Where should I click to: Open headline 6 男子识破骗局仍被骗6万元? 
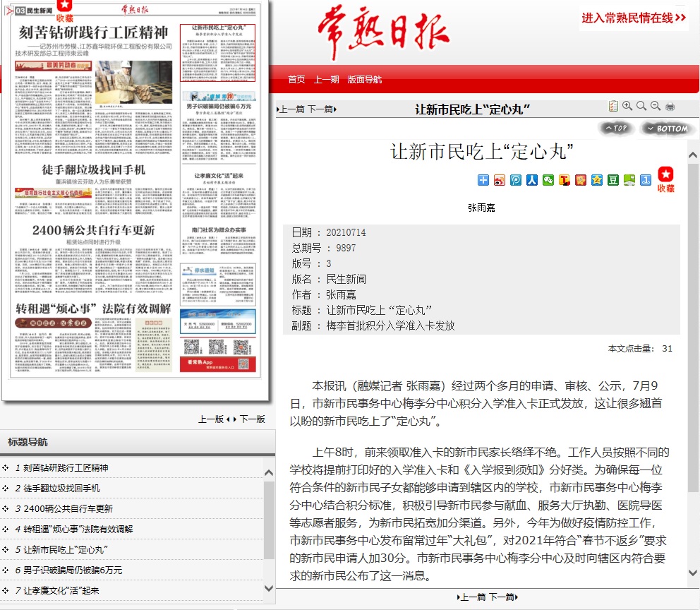73,570
